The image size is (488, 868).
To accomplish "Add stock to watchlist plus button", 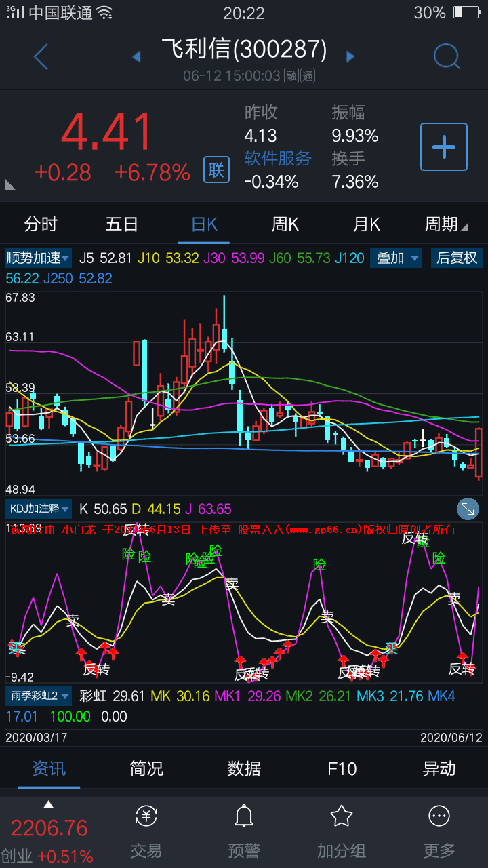I will pyautogui.click(x=444, y=146).
